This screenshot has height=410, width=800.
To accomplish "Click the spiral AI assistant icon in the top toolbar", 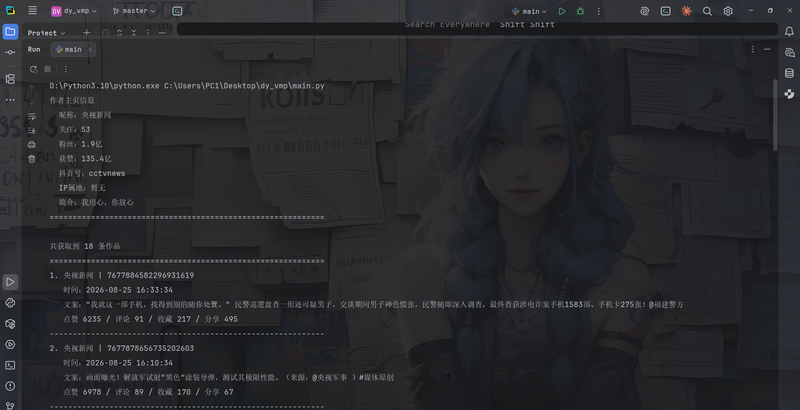I will pyautogui.click(x=644, y=11).
